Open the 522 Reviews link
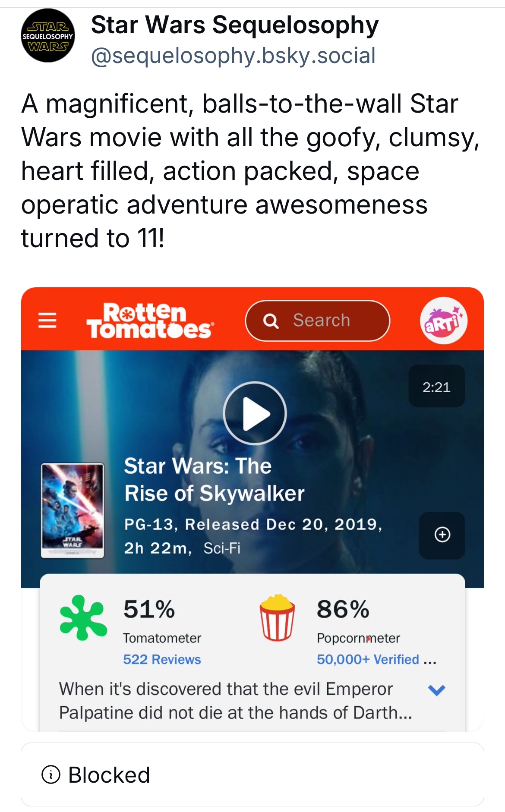 pyautogui.click(x=162, y=659)
